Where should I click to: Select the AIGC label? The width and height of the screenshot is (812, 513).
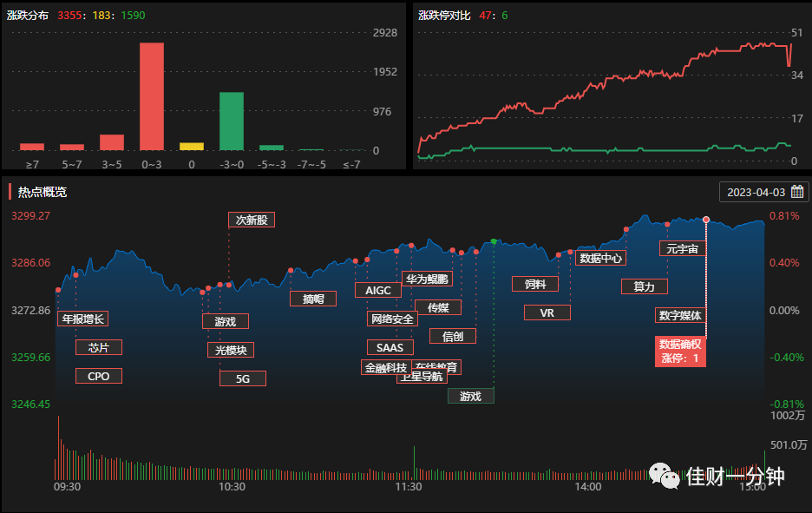(x=378, y=290)
